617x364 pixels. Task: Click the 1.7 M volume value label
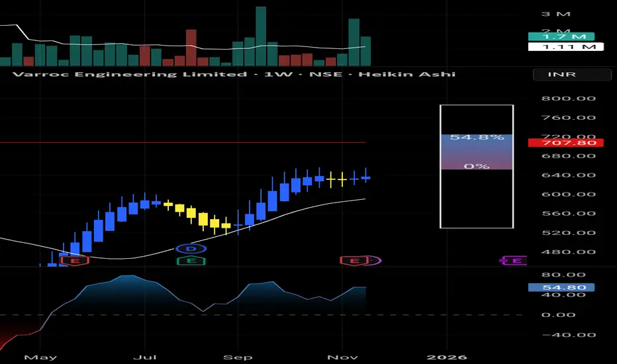[561, 36]
